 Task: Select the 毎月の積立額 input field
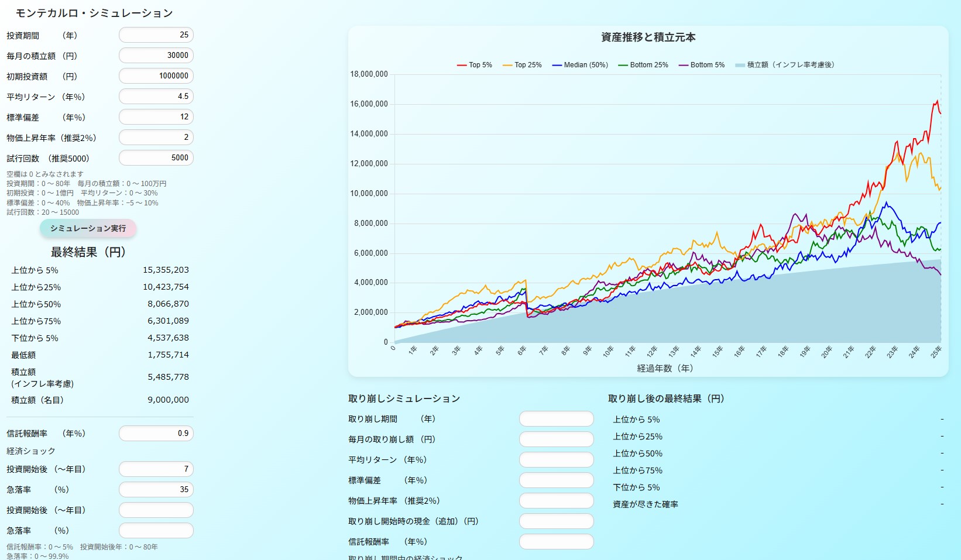[x=156, y=56]
